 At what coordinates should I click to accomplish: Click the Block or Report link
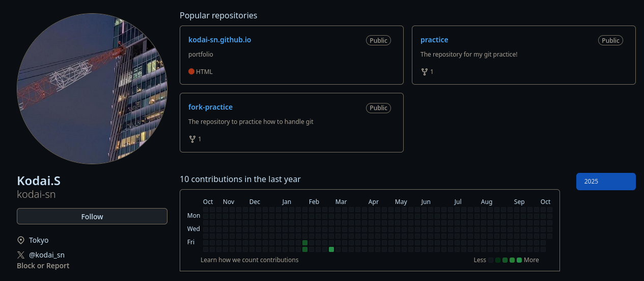pos(43,266)
